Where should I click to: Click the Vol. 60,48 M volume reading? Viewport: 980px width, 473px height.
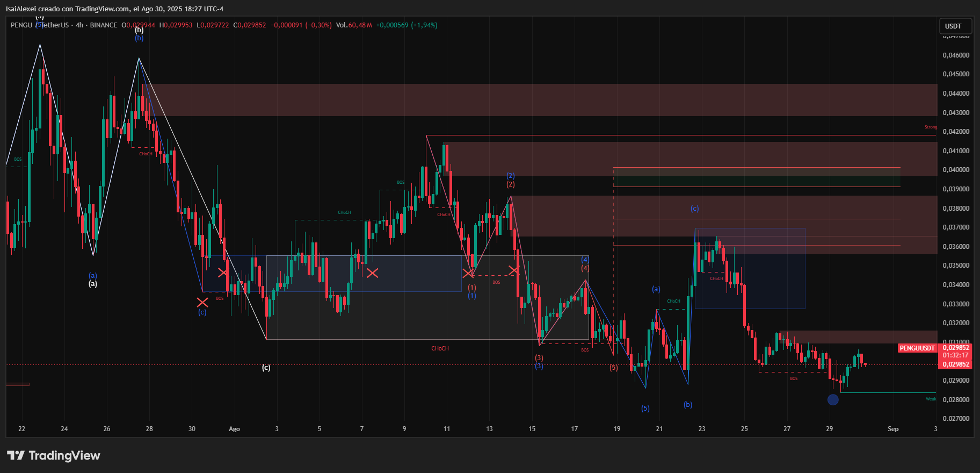(354, 25)
